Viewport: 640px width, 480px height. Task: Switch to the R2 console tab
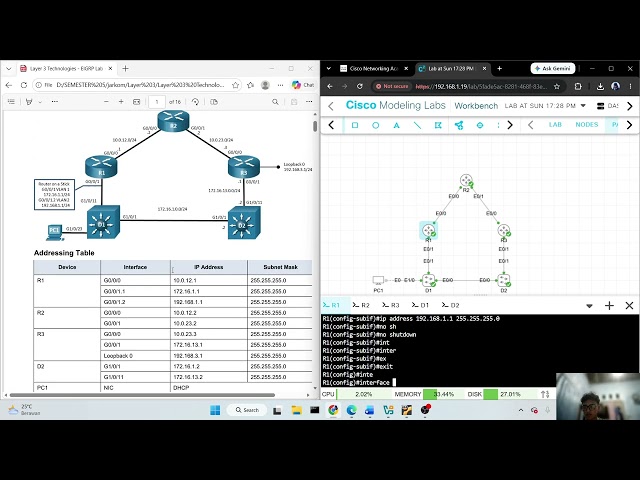[361, 305]
